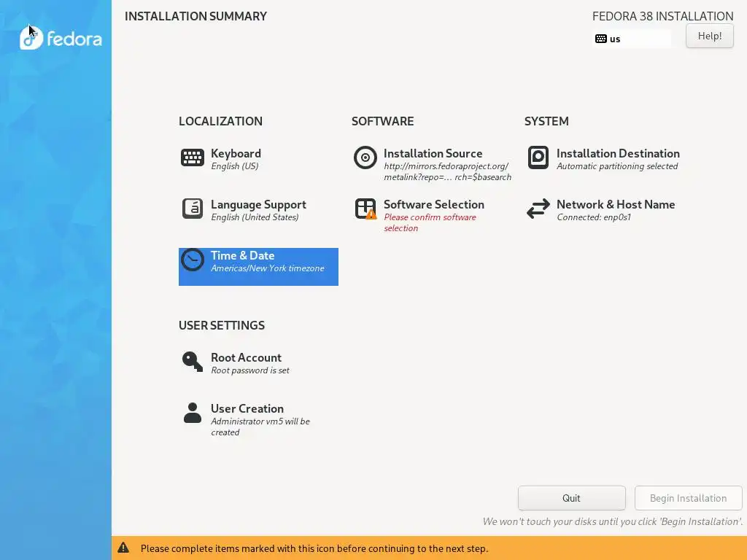Click 'Connected: enp0s1' status text

[x=594, y=217]
